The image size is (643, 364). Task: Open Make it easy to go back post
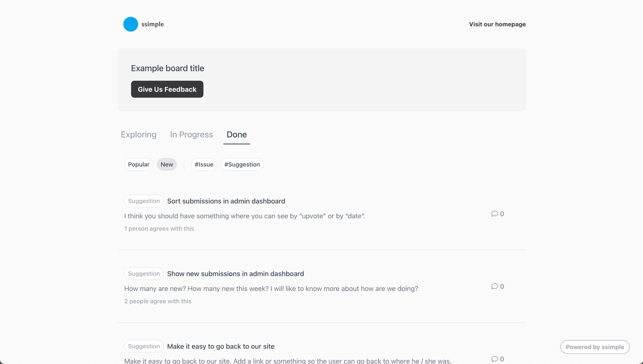[x=221, y=346]
